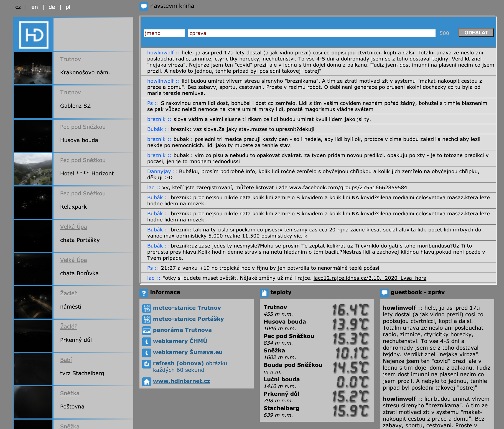Click the meteo-stanice Trutnov icon
This screenshot has height=429, width=504.
point(146,308)
